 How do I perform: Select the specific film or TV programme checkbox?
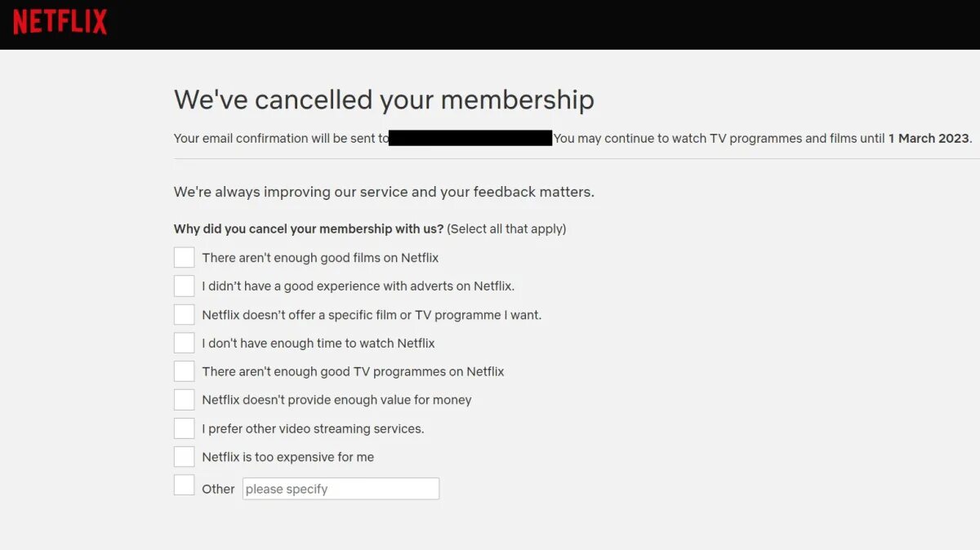[185, 314]
